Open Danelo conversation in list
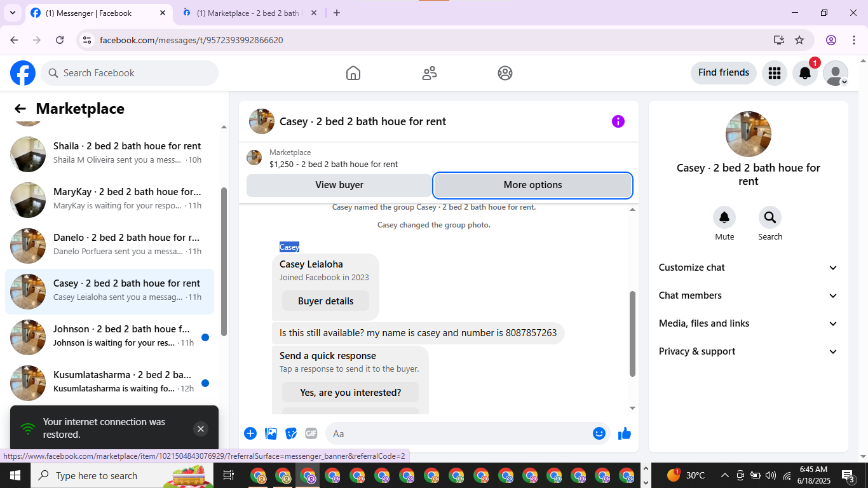Screen dimensions: 868x488 pos(109,246)
